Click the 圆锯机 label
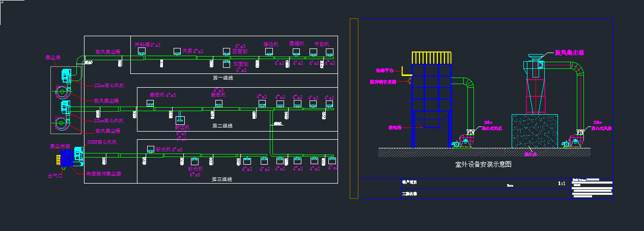644x231 pixels. (x=296, y=44)
